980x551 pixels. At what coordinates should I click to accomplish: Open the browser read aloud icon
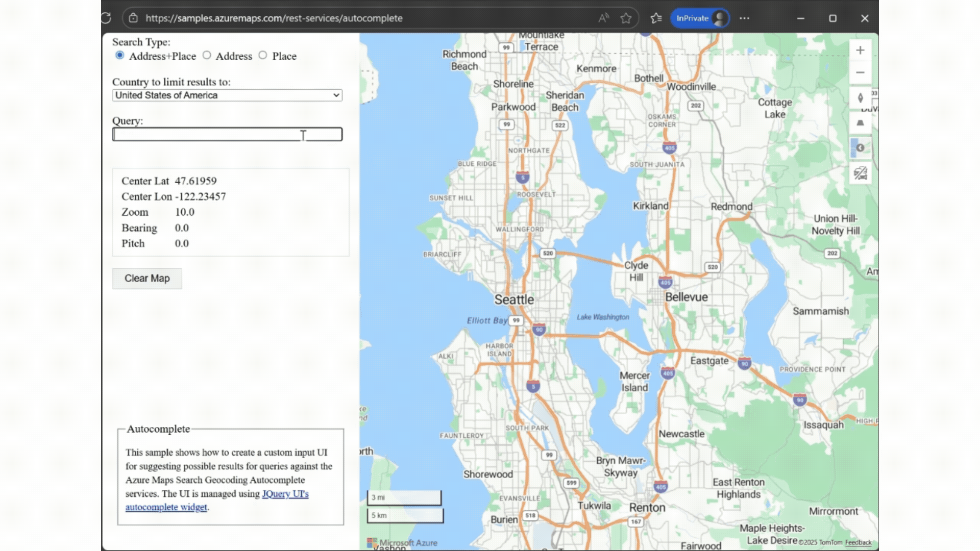[603, 18]
